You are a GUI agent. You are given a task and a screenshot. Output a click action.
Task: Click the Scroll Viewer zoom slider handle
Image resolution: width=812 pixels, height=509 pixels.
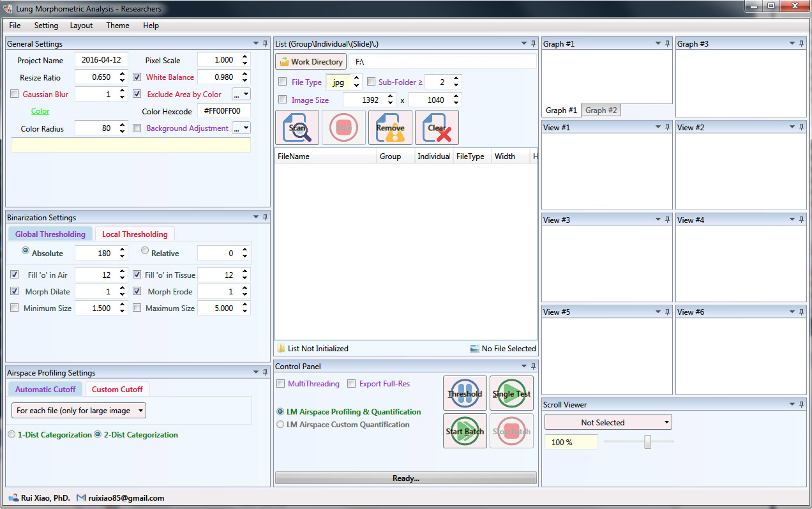[x=647, y=442]
